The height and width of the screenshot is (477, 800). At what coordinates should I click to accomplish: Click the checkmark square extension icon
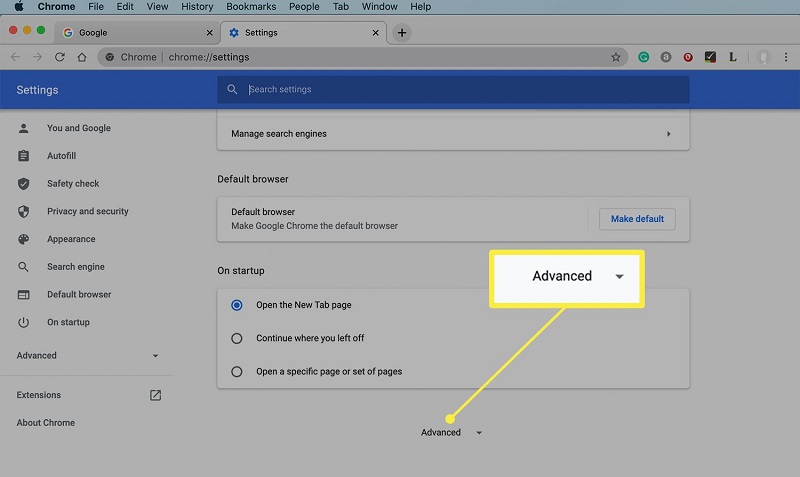click(710, 57)
